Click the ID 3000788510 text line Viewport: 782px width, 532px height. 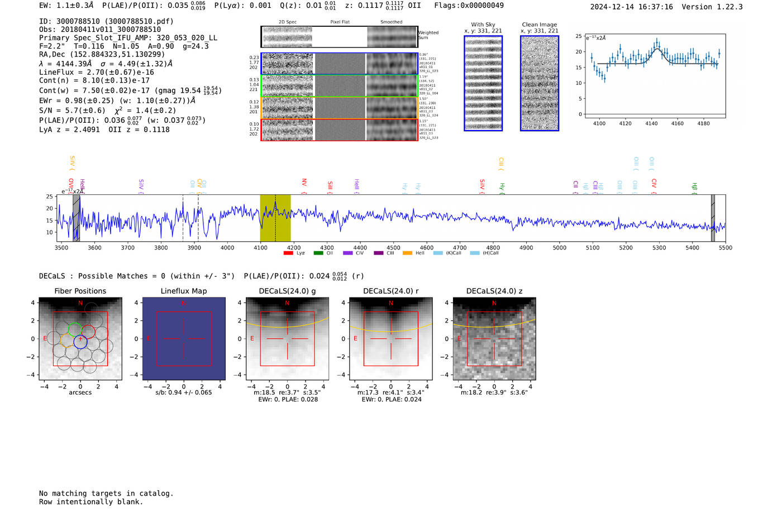click(106, 21)
